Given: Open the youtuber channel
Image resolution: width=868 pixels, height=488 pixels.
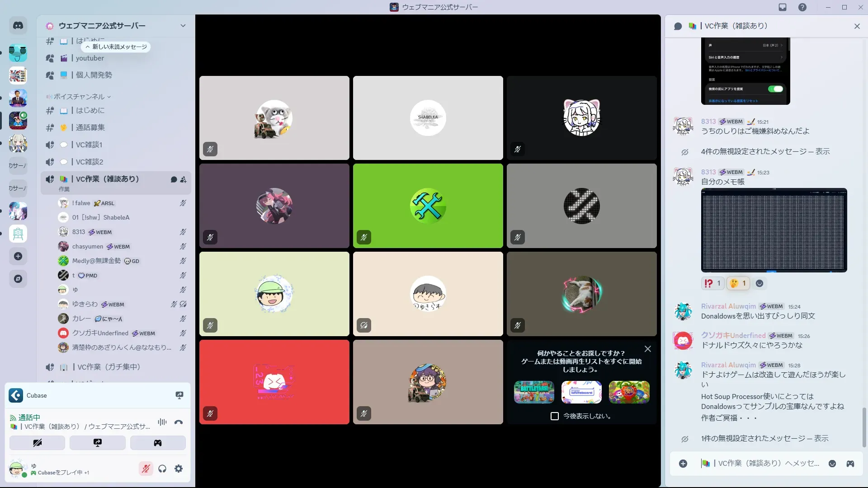Looking at the screenshot, I should pyautogui.click(x=90, y=58).
